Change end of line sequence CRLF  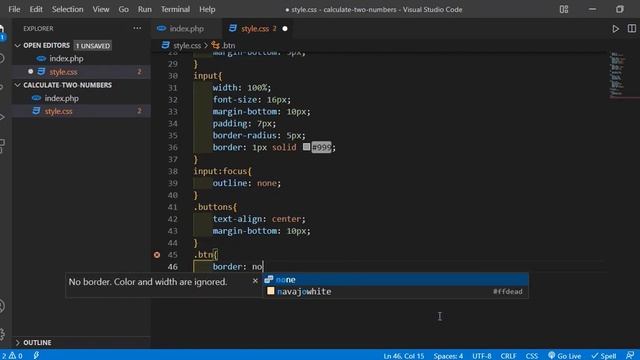(508, 356)
